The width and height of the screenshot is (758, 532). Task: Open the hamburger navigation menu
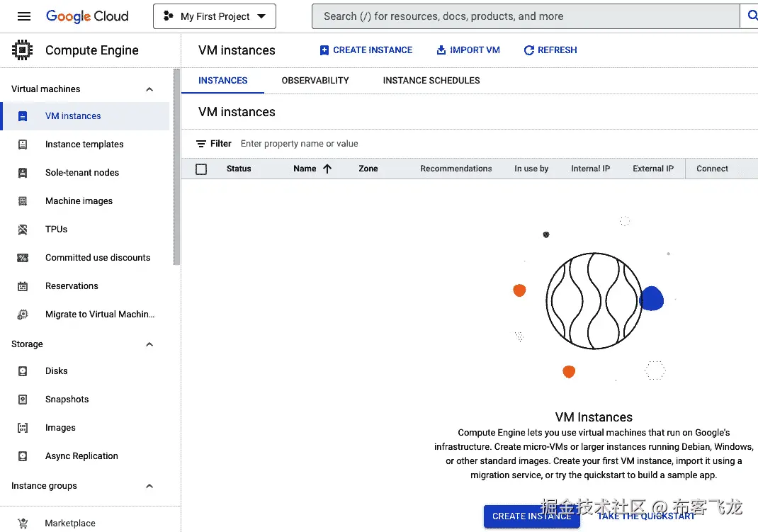click(24, 16)
